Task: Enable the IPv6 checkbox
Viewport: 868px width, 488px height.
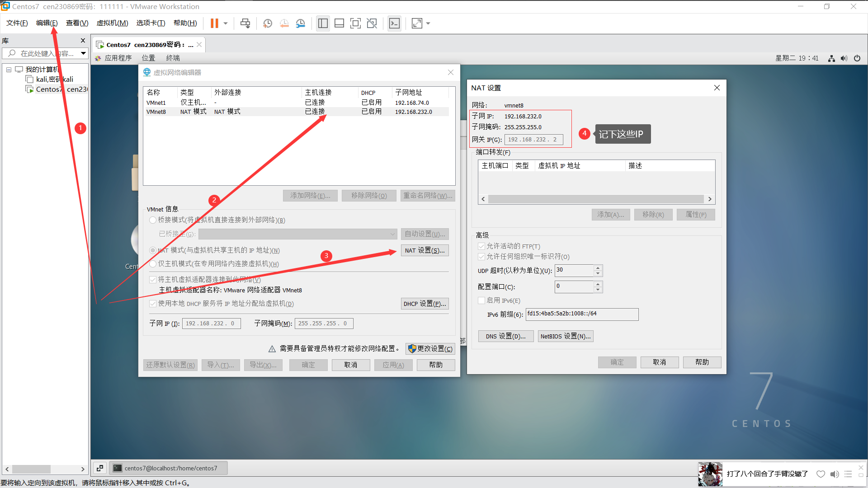Action: 481,300
